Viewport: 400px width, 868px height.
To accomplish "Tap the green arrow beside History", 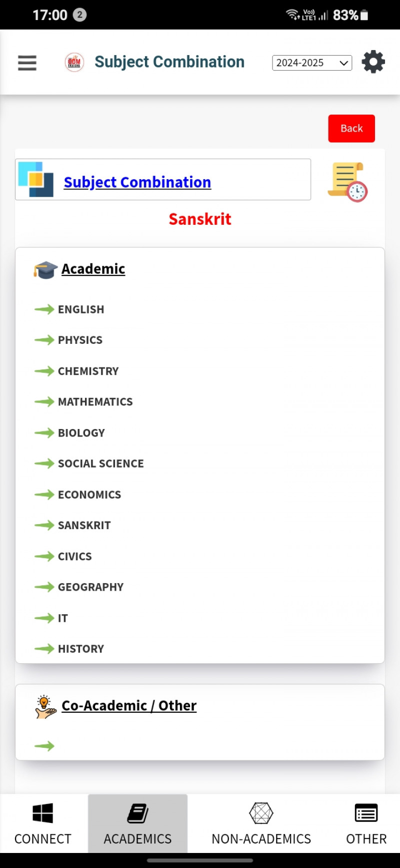I will (x=44, y=649).
